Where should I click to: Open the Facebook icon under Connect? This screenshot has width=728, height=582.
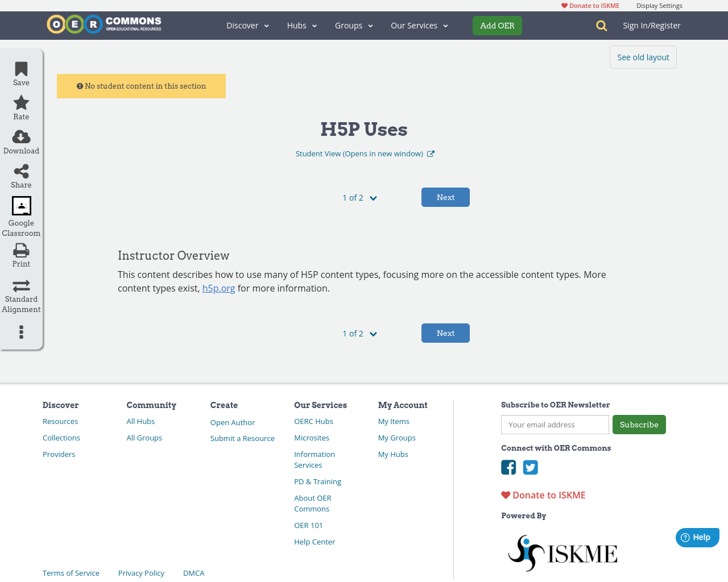(508, 467)
